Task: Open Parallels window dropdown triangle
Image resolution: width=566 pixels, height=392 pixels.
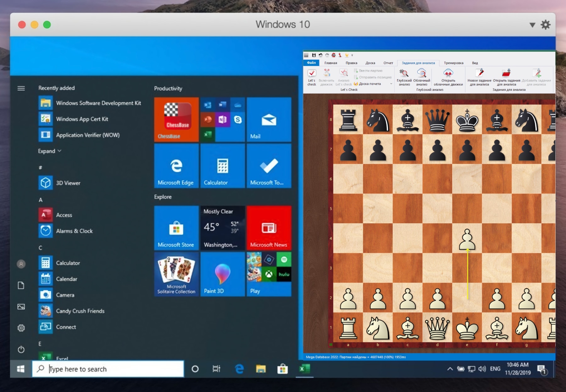Action: [x=532, y=25]
